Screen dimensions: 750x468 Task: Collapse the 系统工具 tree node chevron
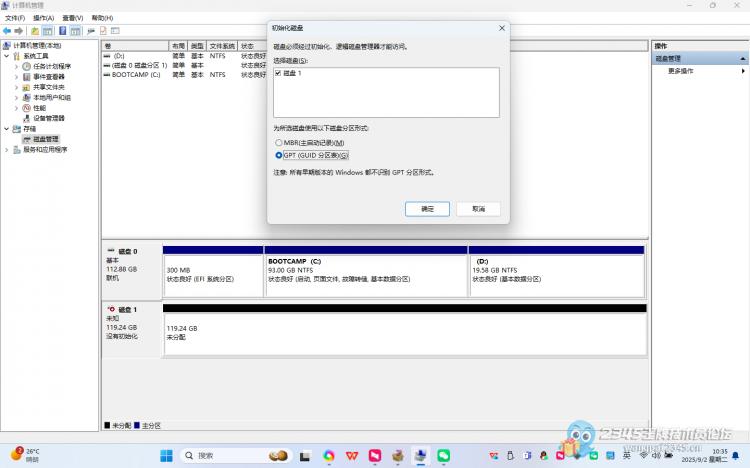7,56
